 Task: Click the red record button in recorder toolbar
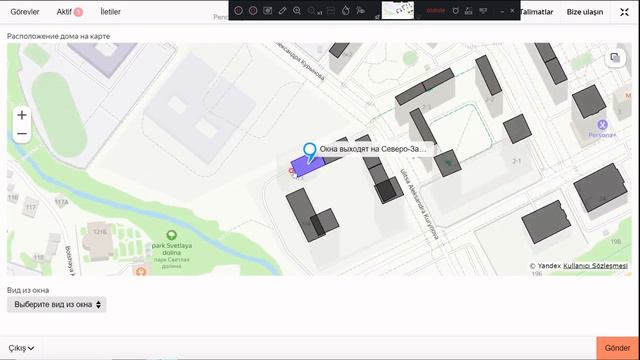click(x=253, y=11)
